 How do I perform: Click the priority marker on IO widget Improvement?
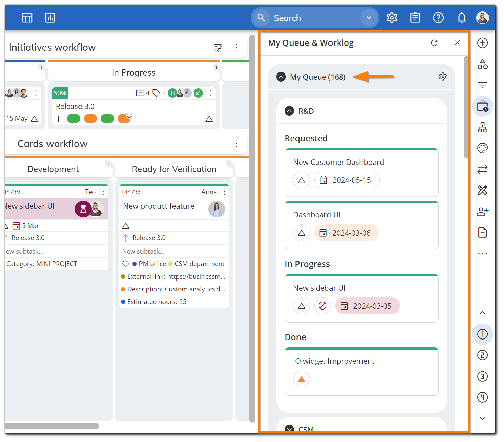[x=301, y=379]
